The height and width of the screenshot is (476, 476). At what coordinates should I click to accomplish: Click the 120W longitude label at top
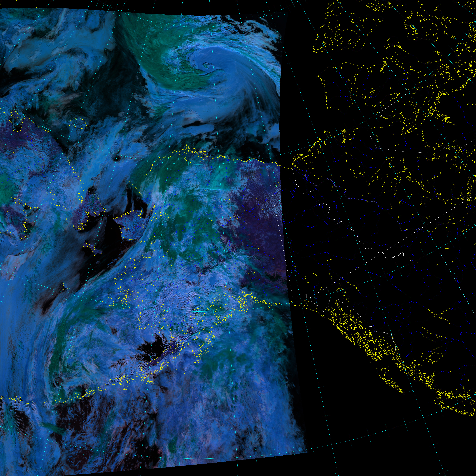pos(298,1)
